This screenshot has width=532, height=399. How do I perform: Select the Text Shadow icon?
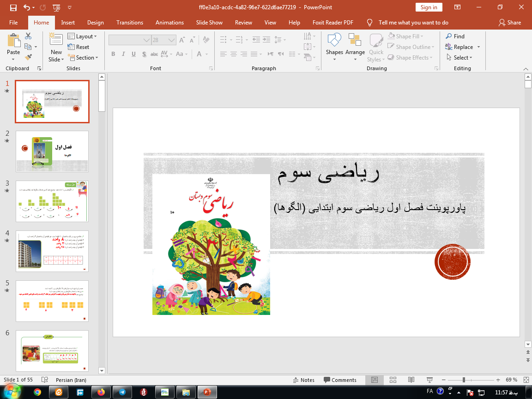pos(143,54)
